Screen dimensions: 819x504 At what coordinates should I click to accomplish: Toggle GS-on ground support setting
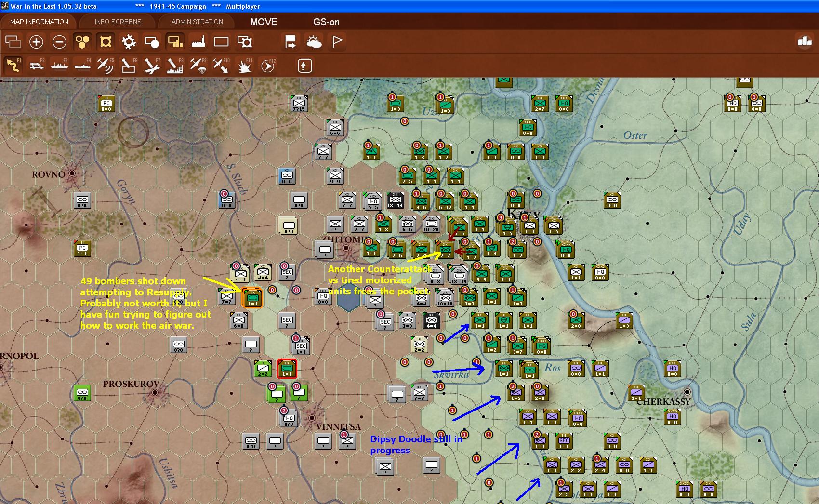point(326,22)
